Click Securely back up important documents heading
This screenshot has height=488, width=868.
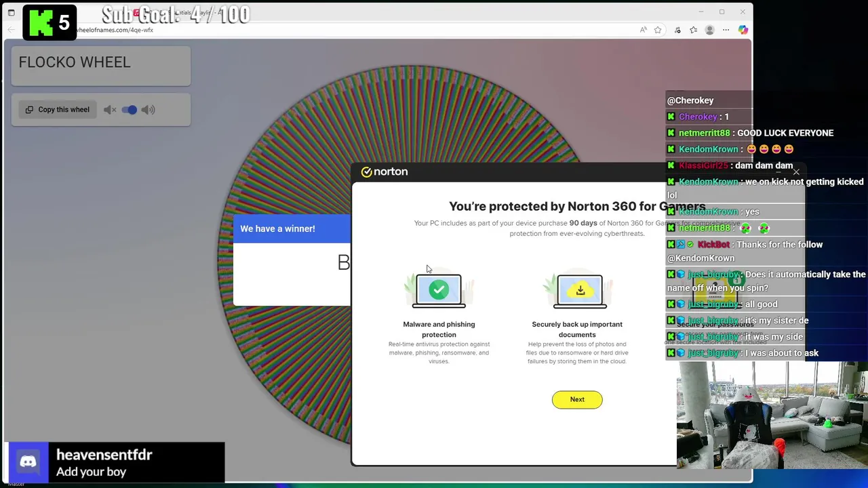[577, 329]
